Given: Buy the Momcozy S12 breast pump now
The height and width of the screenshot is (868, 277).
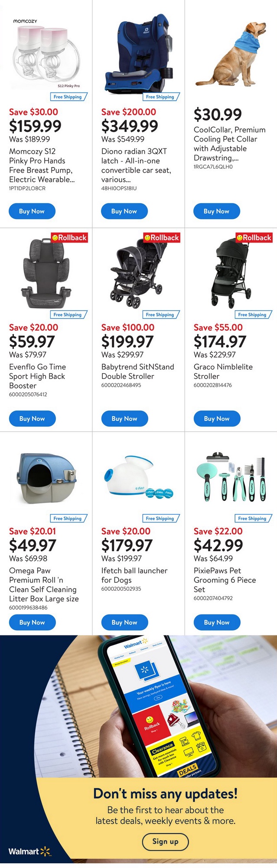Looking at the screenshot, I should 32,211.
